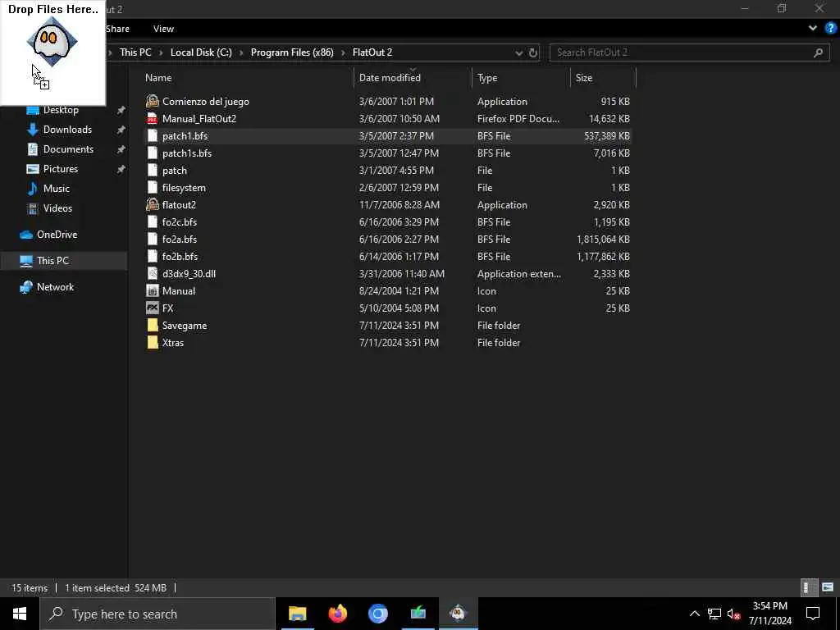Open the Share ribbon tab
The image size is (840, 630).
click(117, 29)
